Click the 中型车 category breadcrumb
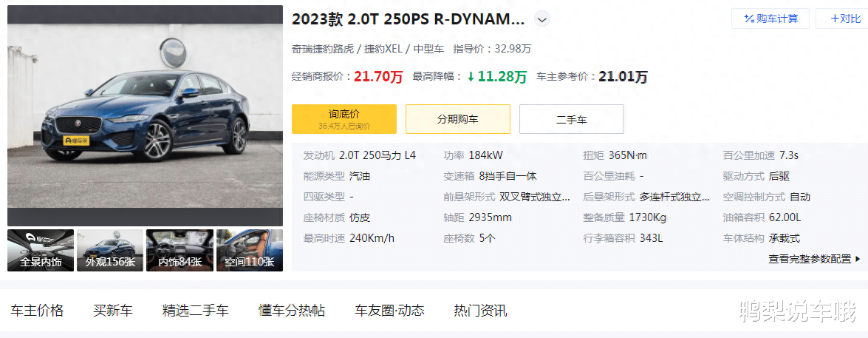The image size is (868, 338). click(428, 49)
